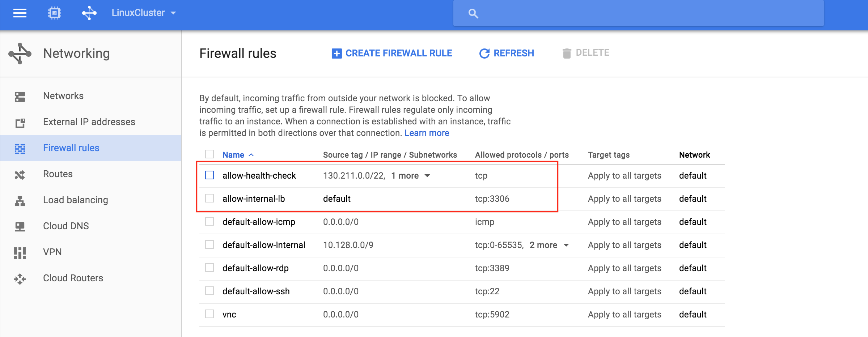Click the tcp:3306 ports cell

pos(492,199)
